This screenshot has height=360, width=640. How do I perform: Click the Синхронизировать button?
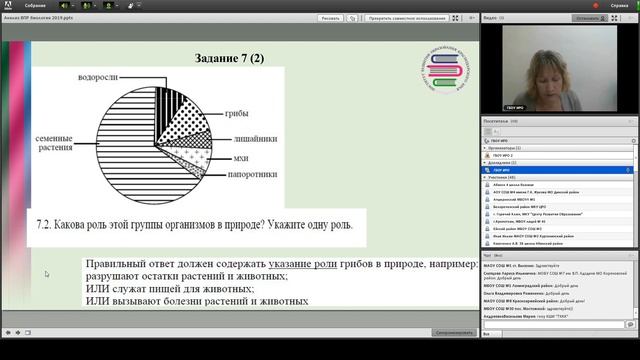pyautogui.click(x=454, y=333)
